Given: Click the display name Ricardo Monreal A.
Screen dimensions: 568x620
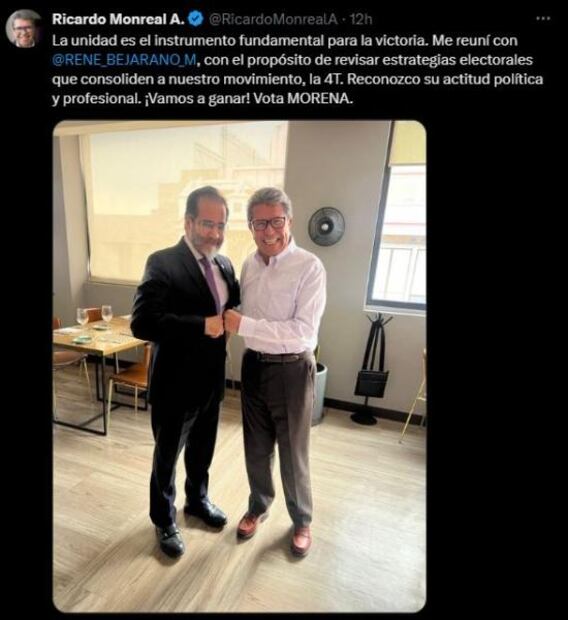Looking at the screenshot, I should pos(118,19).
